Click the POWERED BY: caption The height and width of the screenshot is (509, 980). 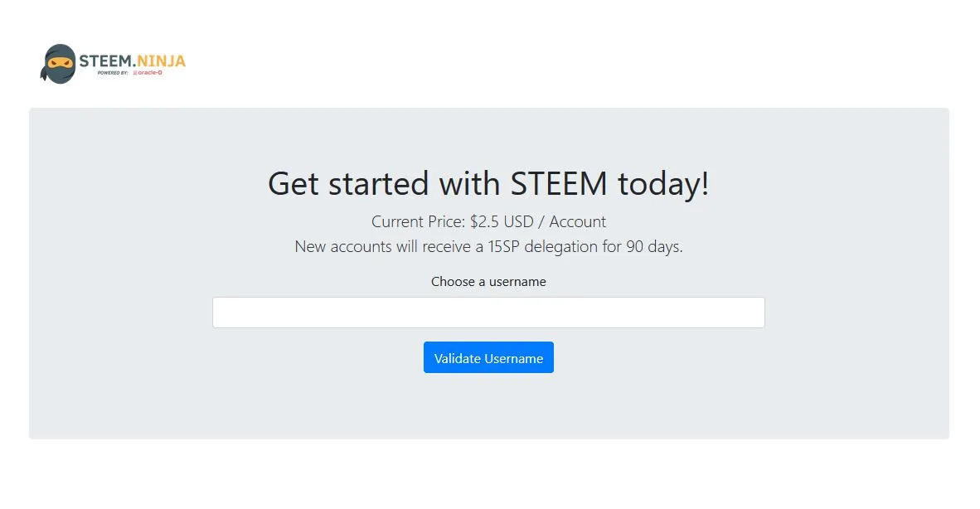click(113, 73)
